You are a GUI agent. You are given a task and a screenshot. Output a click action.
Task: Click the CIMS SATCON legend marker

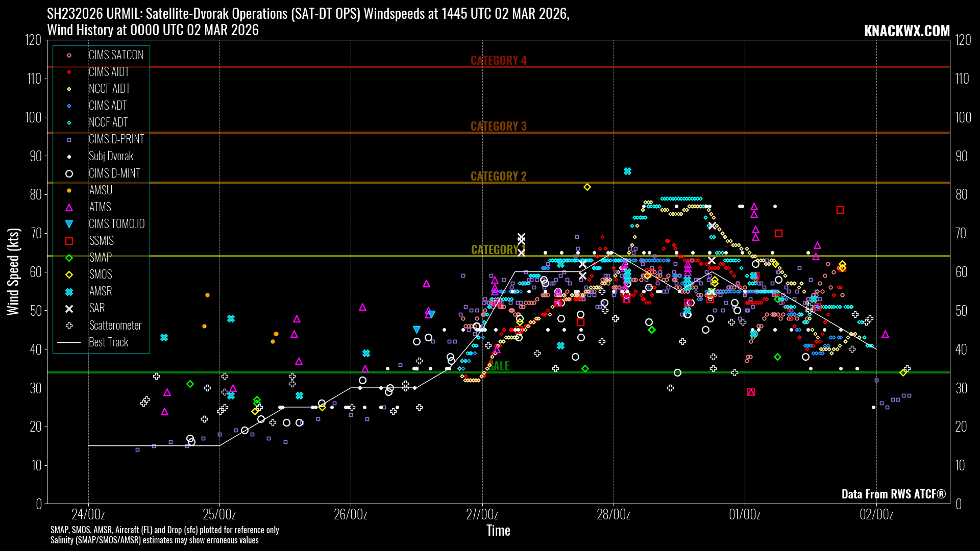(69, 55)
